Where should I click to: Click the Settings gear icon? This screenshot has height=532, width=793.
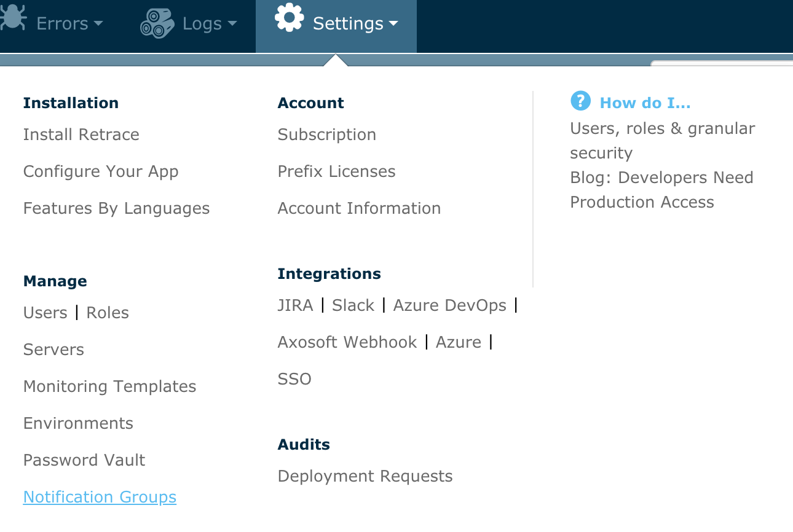click(x=290, y=17)
